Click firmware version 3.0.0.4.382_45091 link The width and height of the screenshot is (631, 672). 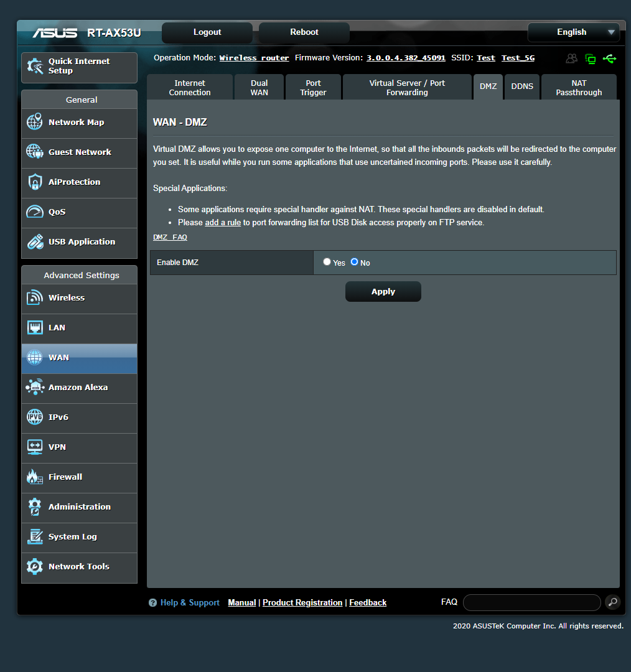tap(406, 58)
